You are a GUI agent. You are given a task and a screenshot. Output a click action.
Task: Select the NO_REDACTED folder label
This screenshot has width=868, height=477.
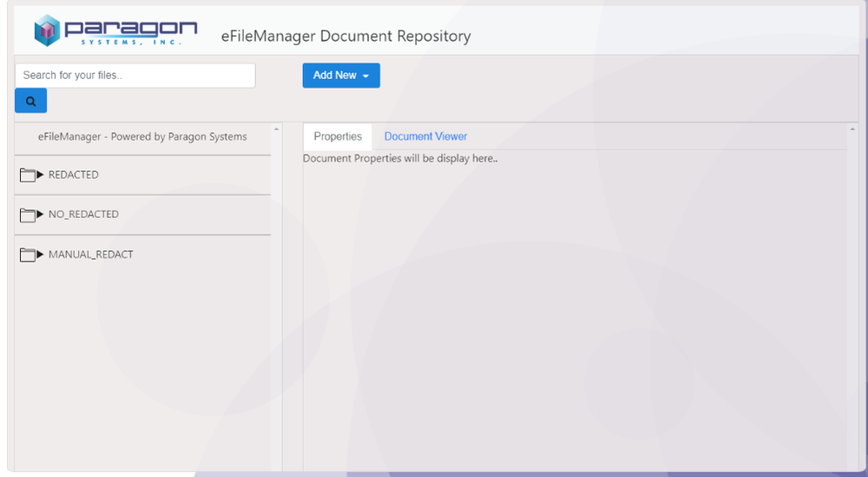83,214
